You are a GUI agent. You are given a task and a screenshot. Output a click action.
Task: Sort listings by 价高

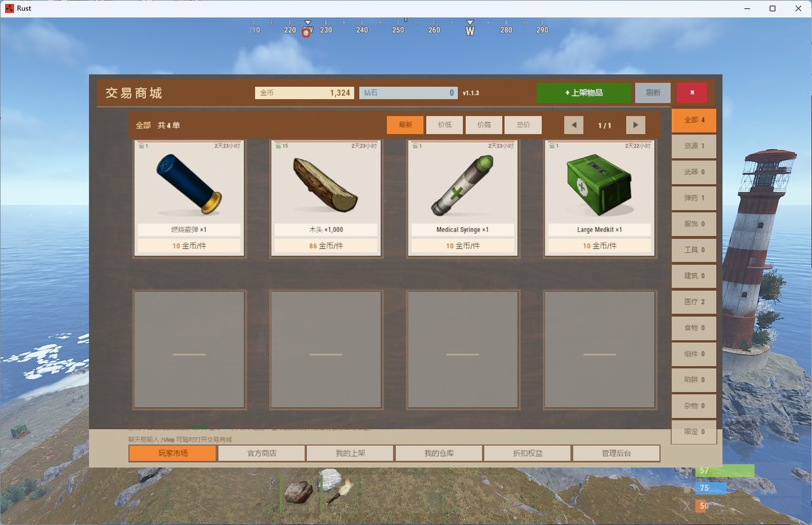[x=484, y=125]
